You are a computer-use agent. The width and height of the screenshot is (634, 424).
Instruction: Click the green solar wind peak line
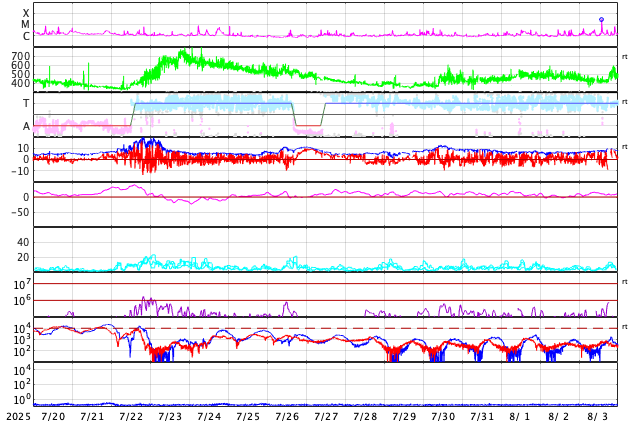click(182, 53)
